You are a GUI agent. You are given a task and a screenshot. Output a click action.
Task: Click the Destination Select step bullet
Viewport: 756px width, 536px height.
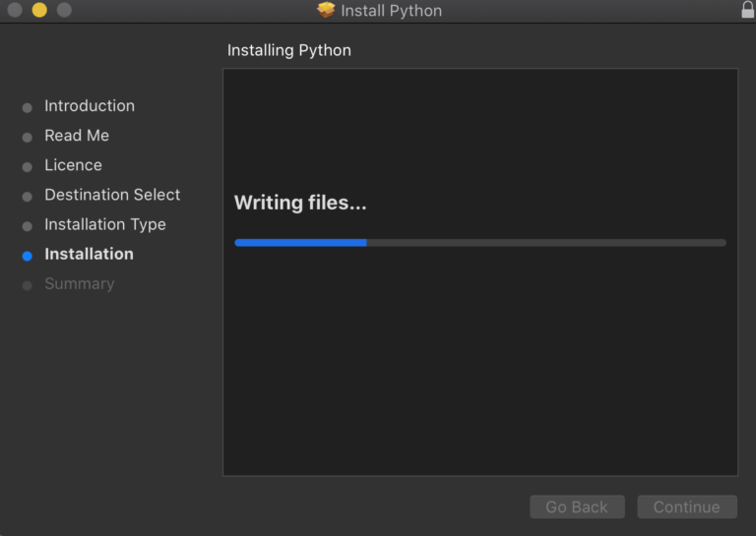pyautogui.click(x=28, y=197)
